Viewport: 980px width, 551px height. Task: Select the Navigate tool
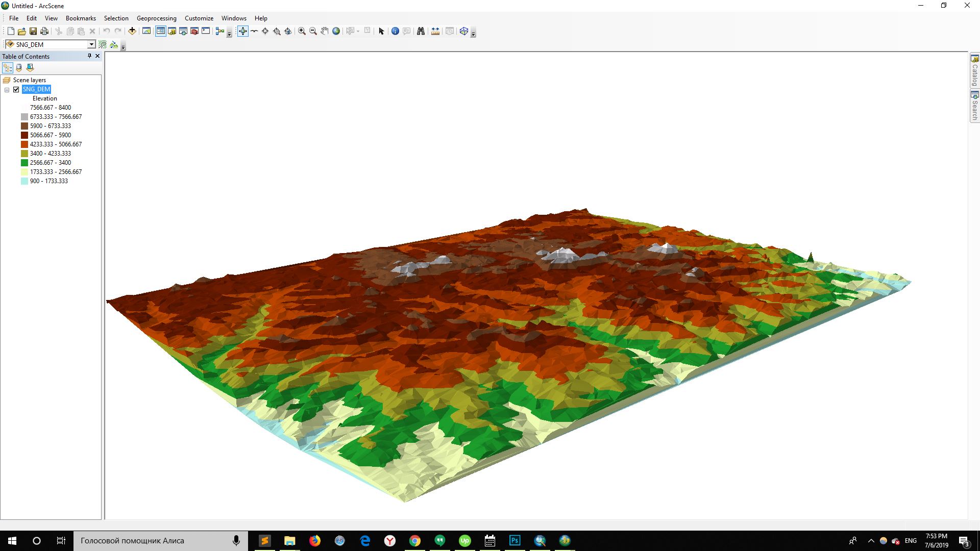(243, 31)
